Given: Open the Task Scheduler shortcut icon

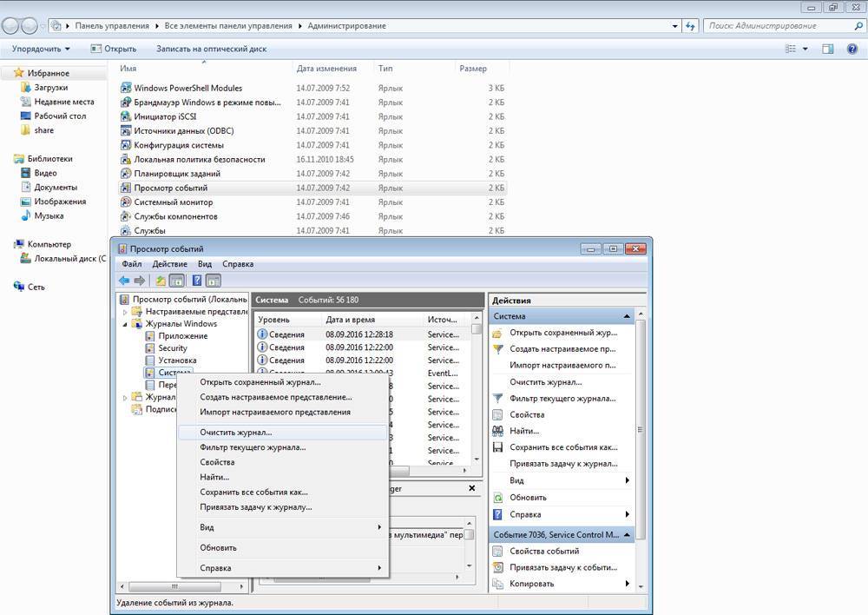Looking at the screenshot, I should [x=127, y=174].
